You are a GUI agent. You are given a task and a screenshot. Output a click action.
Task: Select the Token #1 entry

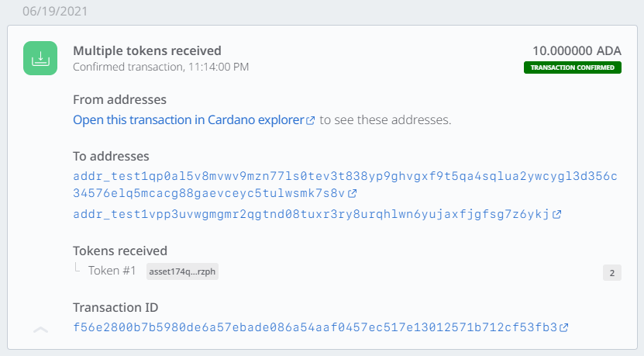pos(112,271)
